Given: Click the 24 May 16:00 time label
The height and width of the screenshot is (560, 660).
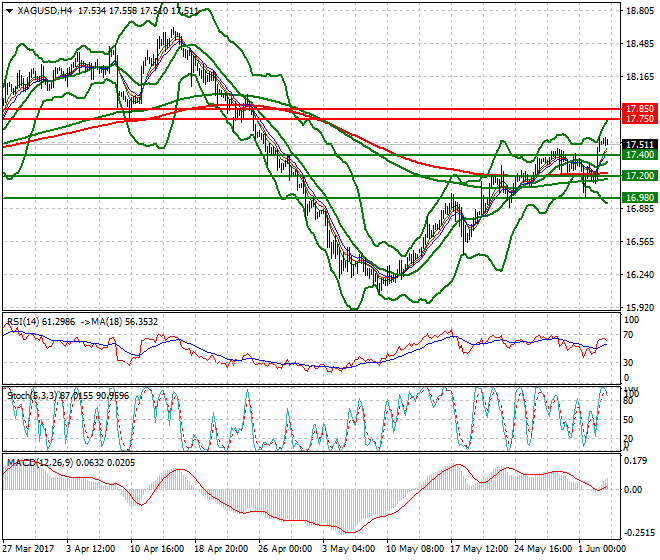Looking at the screenshot, I should point(543,549).
